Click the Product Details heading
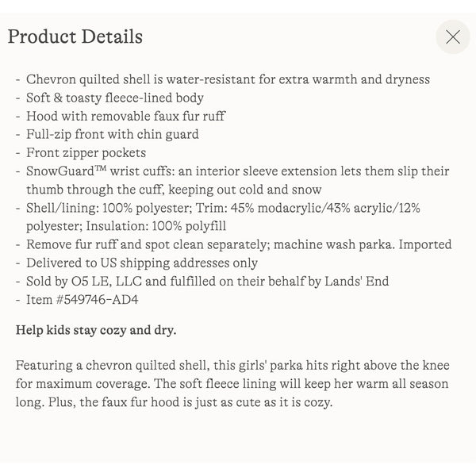This screenshot has width=476, height=476. coord(75,36)
